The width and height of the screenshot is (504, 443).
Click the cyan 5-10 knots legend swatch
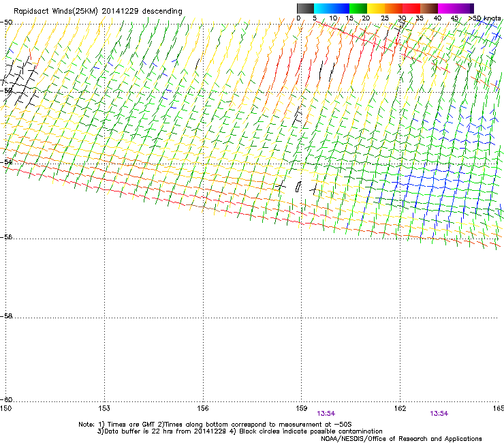click(323, 8)
